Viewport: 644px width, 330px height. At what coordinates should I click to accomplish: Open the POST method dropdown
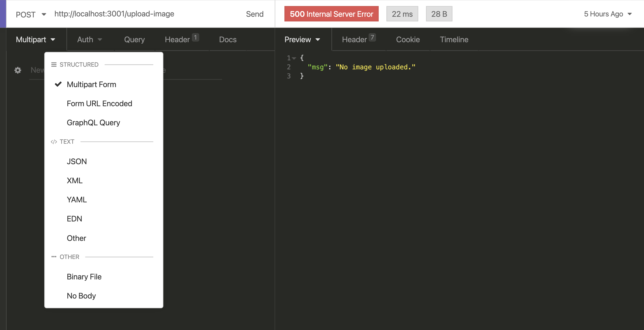(x=31, y=14)
